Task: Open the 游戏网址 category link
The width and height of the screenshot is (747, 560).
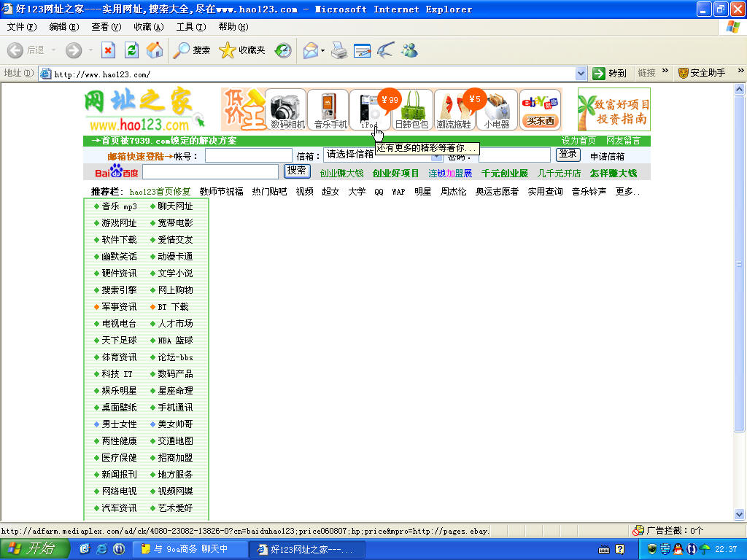Action: click(x=119, y=223)
